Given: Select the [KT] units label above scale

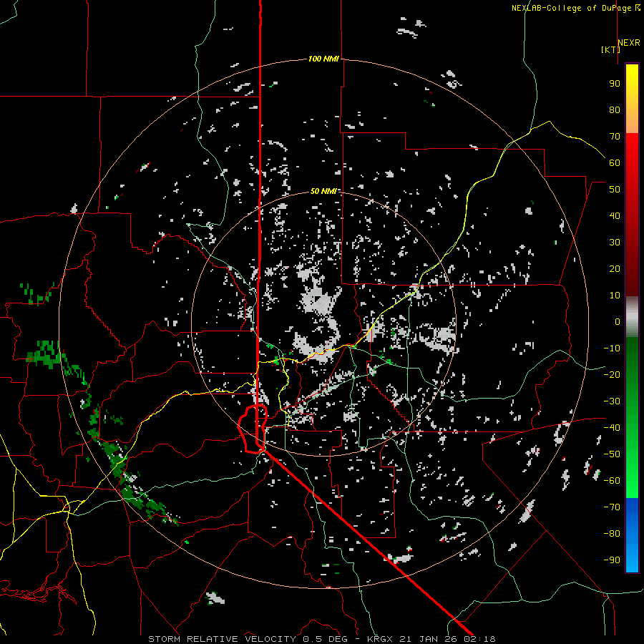Looking at the screenshot, I should (x=611, y=49).
